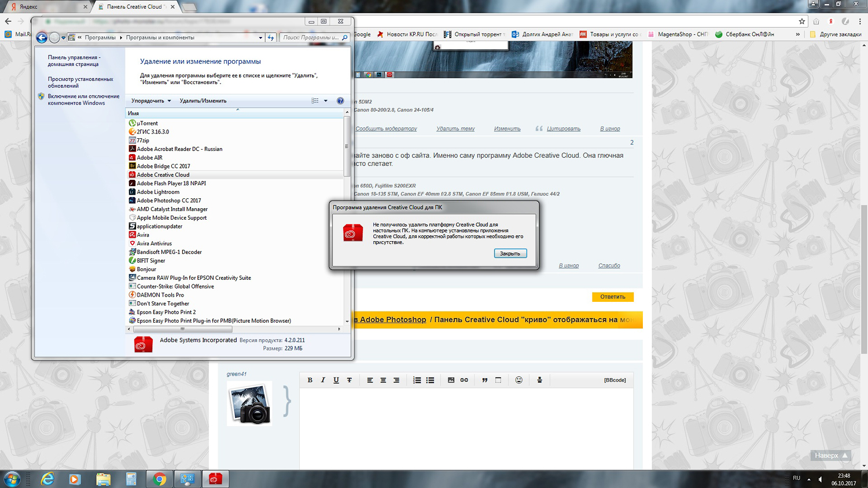Image resolution: width=868 pixels, height=488 pixels.
Task: Click the Спасибо link
Action: (609, 266)
